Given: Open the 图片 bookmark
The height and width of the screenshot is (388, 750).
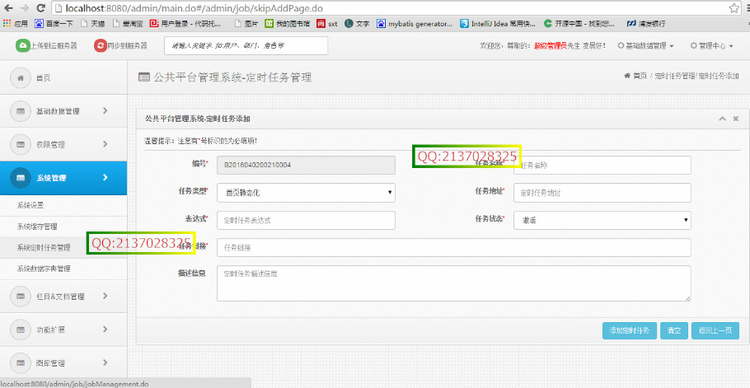Looking at the screenshot, I should coord(247,23).
